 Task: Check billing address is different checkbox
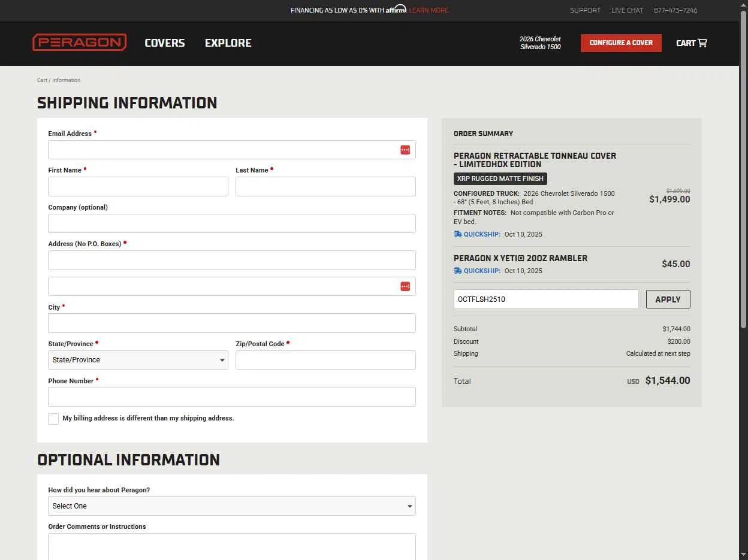coord(53,419)
